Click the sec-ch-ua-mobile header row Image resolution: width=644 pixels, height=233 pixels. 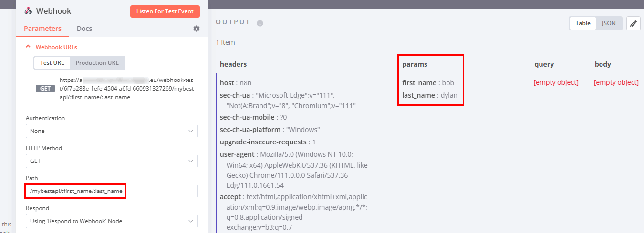pyautogui.click(x=253, y=117)
